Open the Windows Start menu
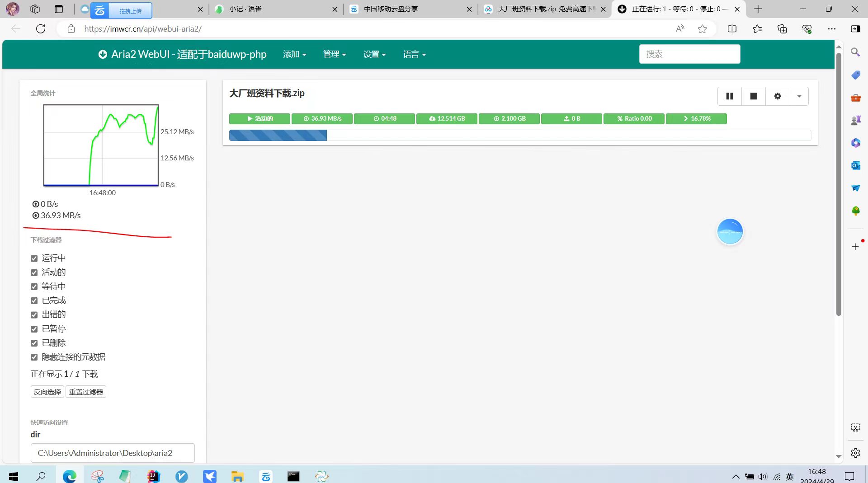Viewport: 868px width, 483px height. [14, 476]
